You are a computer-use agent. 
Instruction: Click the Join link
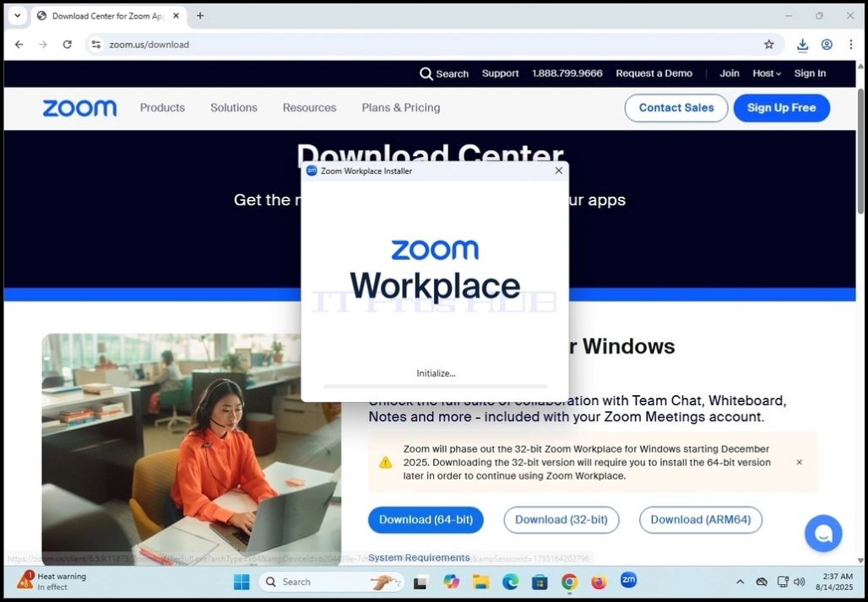coord(729,73)
